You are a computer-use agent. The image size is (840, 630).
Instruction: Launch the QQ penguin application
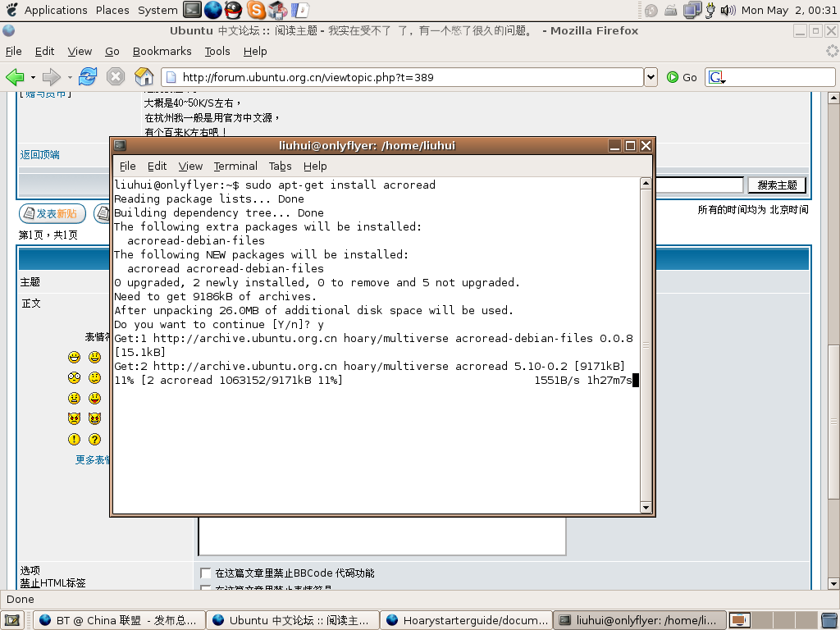point(233,10)
